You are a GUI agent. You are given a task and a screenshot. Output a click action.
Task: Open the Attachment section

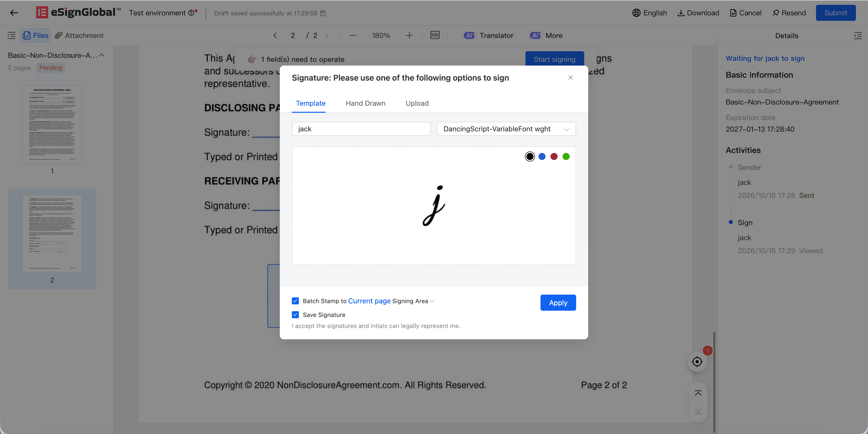(79, 35)
